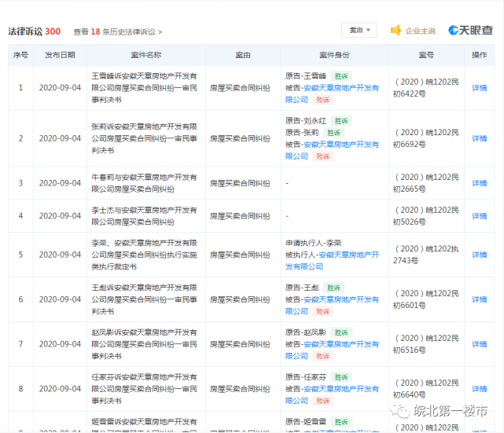Click 胜诉 tag next to 原告-姬雪雷
The height and width of the screenshot is (433, 504).
pos(341,421)
